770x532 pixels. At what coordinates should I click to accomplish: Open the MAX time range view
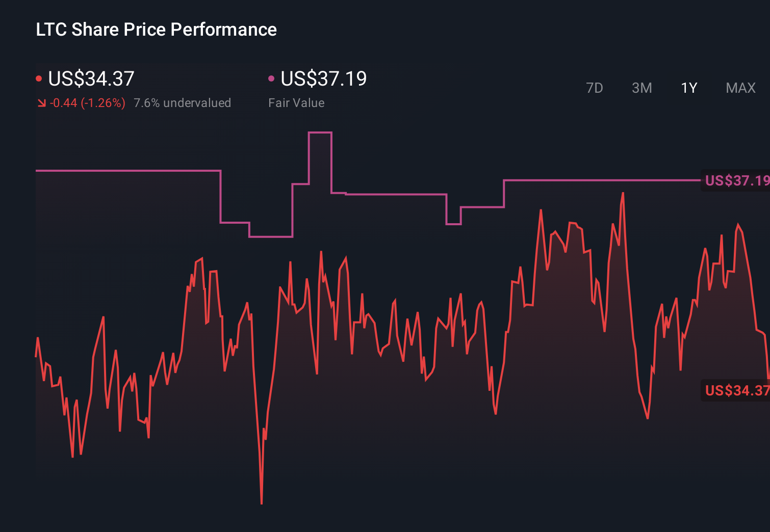[740, 88]
